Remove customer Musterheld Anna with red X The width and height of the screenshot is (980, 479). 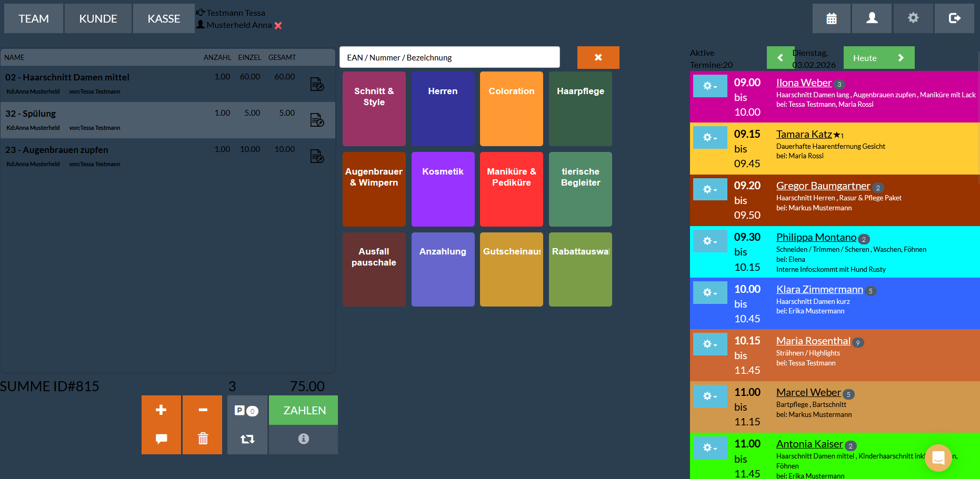click(278, 25)
